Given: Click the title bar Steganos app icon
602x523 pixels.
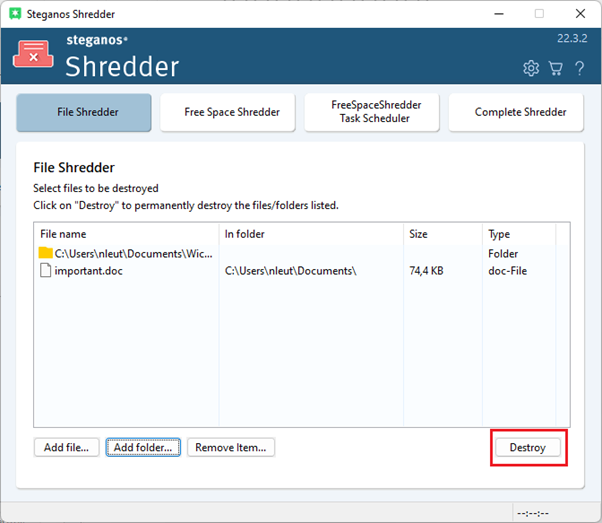Looking at the screenshot, I should click(16, 14).
